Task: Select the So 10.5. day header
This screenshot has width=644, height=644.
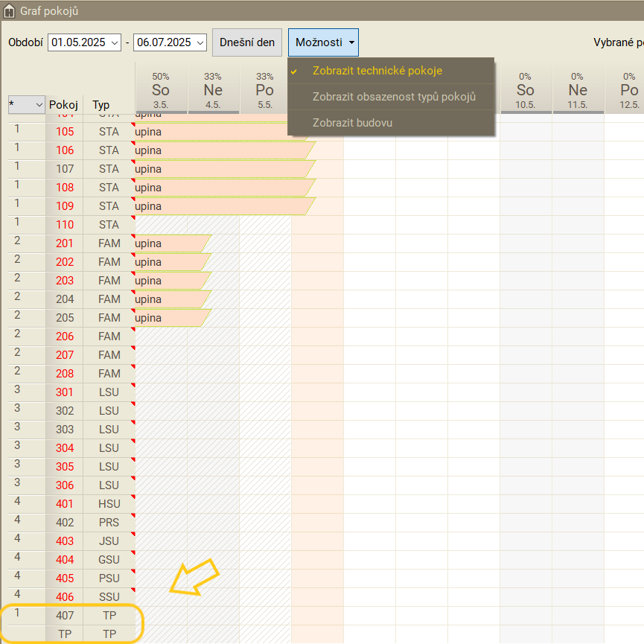Action: click(x=526, y=91)
